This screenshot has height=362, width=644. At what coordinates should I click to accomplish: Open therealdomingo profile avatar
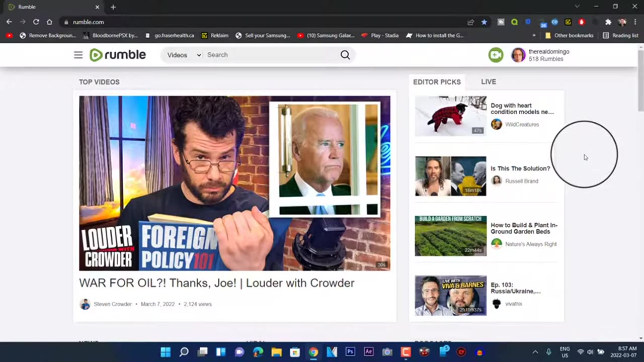pyautogui.click(x=518, y=55)
